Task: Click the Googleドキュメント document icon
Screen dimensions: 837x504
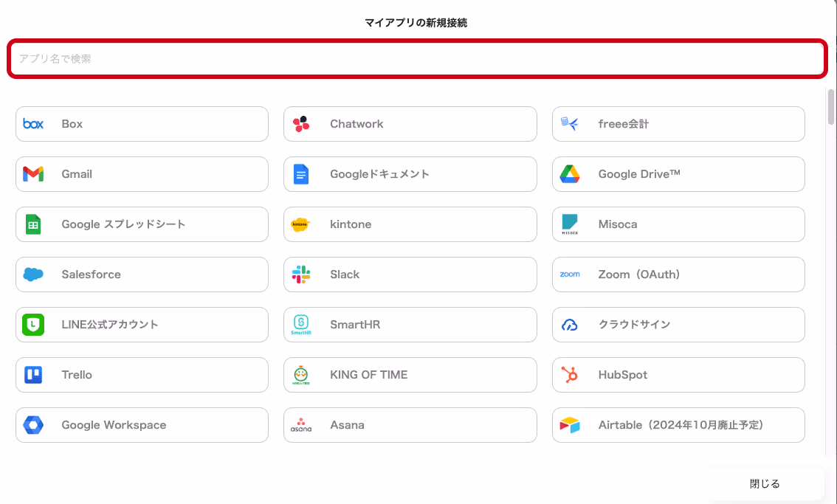Action: pyautogui.click(x=301, y=174)
